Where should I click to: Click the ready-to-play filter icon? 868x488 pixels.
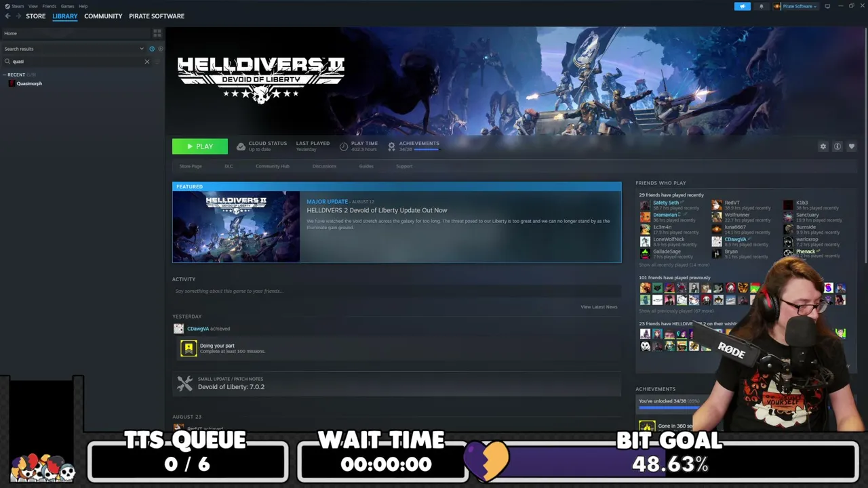160,49
